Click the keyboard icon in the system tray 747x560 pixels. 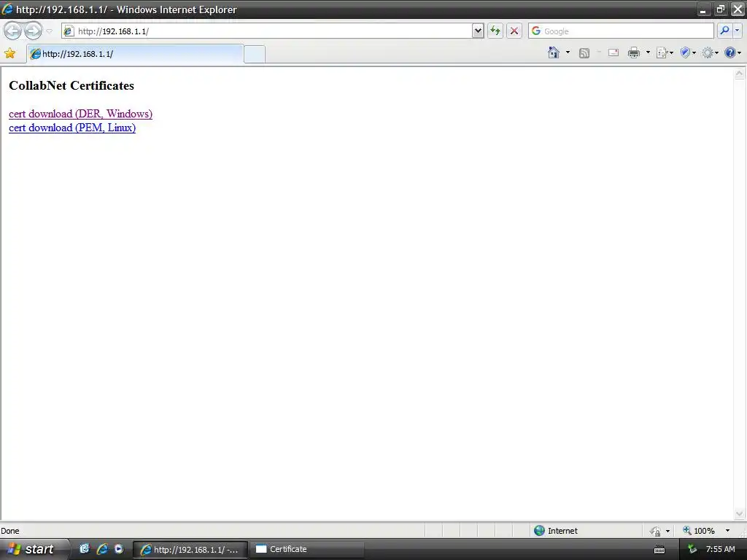659,550
